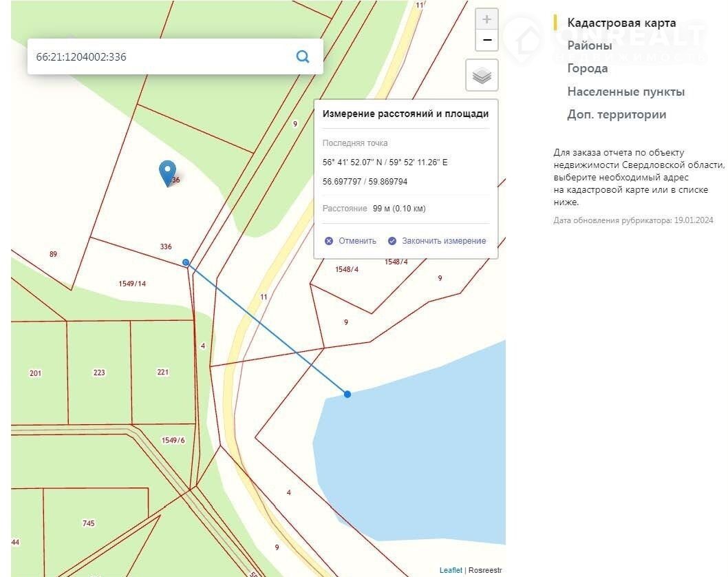Screen dimensions: 728x577
Task: Open the Leaflet attribution link
Action: (x=450, y=570)
